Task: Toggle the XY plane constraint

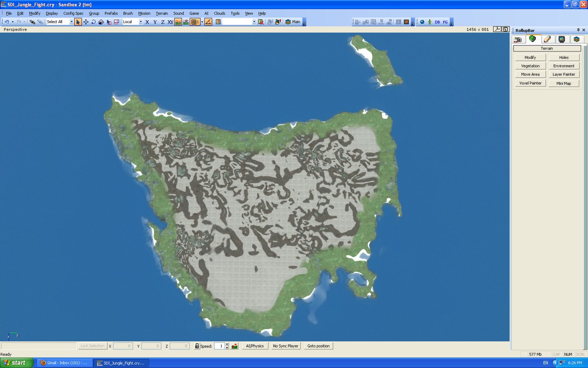Action: coord(171,22)
